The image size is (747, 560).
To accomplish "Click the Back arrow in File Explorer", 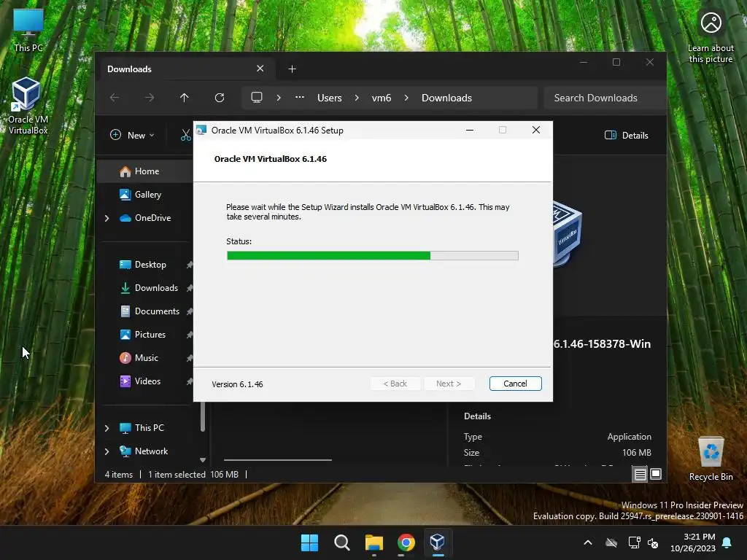I will (115, 98).
